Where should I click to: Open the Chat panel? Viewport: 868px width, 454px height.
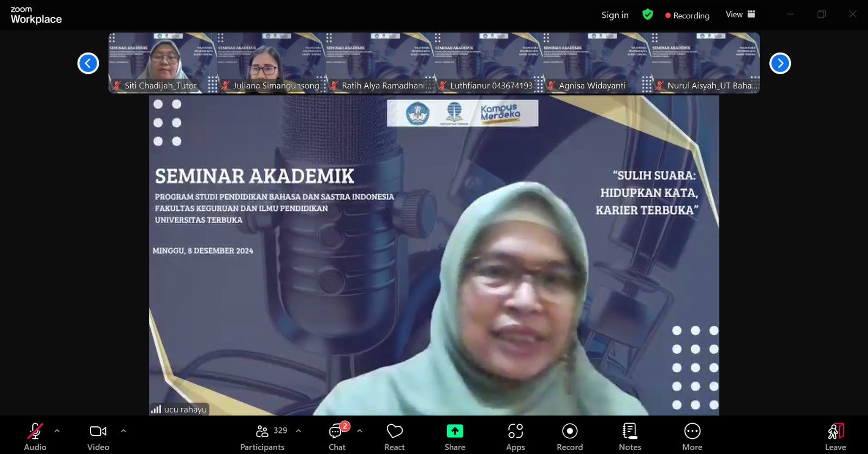(x=337, y=437)
